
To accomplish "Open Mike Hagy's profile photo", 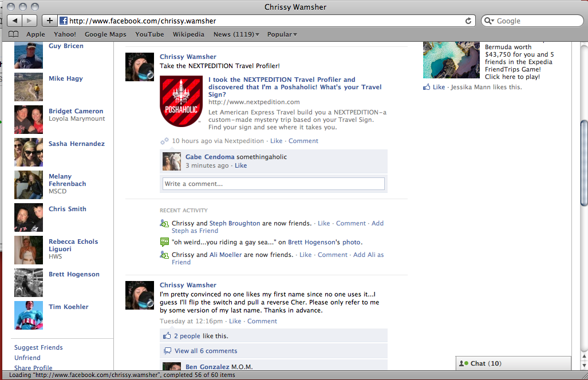I will (29, 87).
